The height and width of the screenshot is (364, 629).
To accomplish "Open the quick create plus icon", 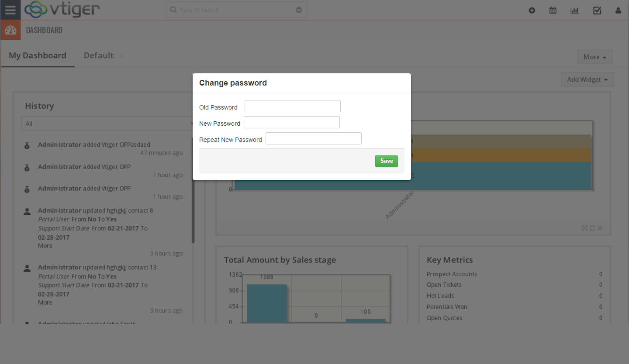I will [532, 10].
